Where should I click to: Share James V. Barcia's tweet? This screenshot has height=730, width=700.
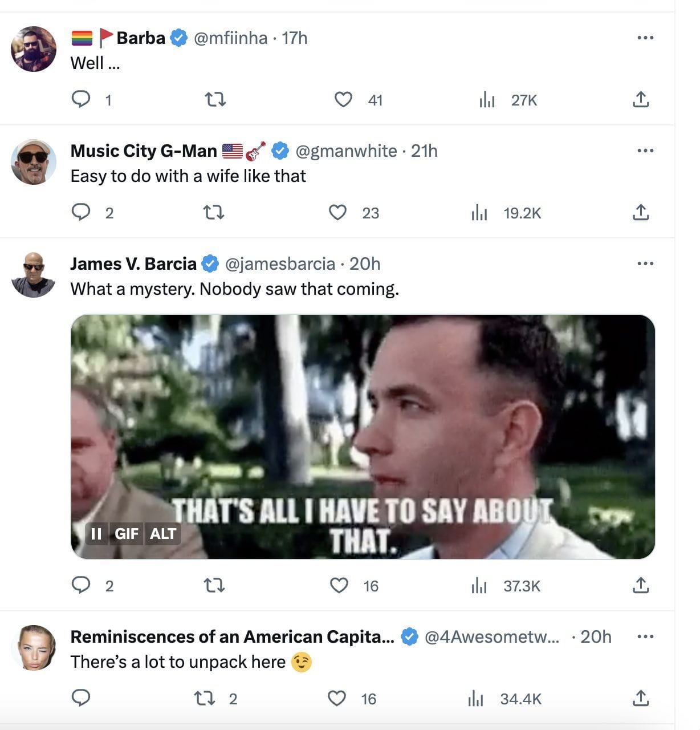641,586
